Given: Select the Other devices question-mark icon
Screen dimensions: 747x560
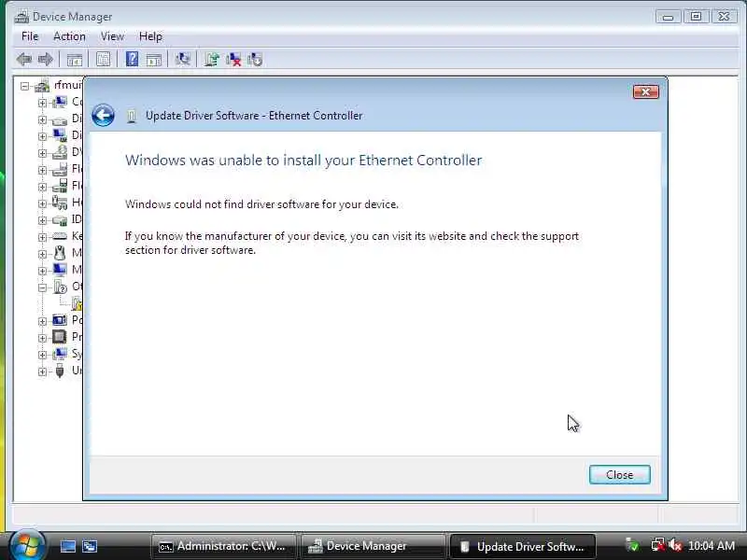Looking at the screenshot, I should [60, 287].
